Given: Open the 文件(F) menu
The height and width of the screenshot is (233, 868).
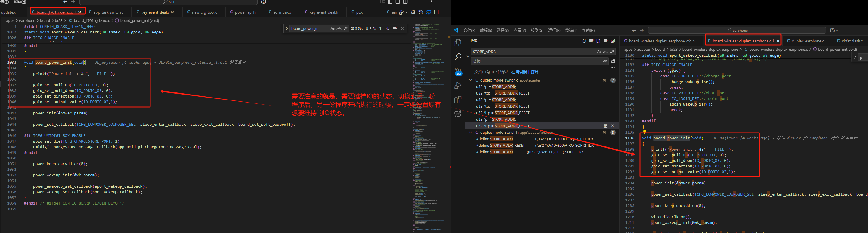Looking at the screenshot, I should click(x=469, y=30).
